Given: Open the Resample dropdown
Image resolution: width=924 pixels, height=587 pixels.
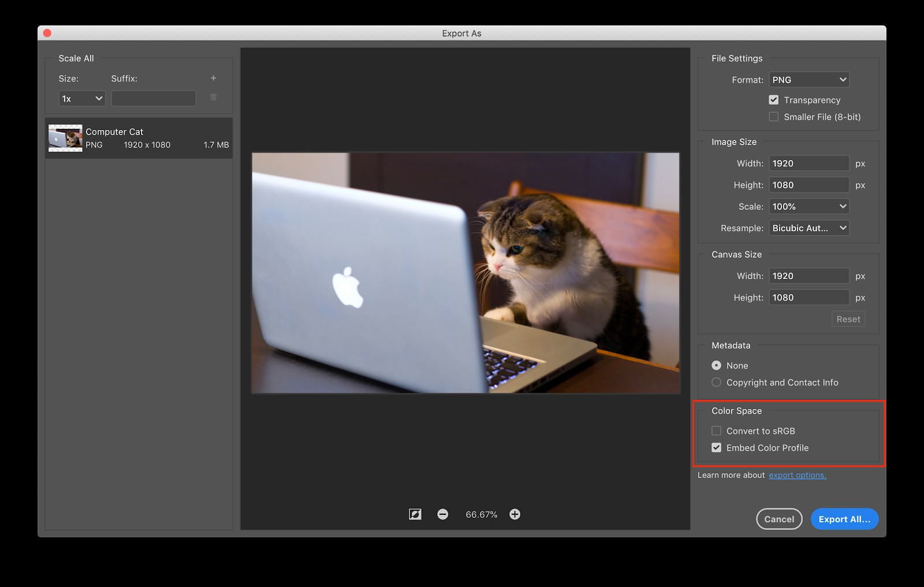Looking at the screenshot, I should coord(808,228).
